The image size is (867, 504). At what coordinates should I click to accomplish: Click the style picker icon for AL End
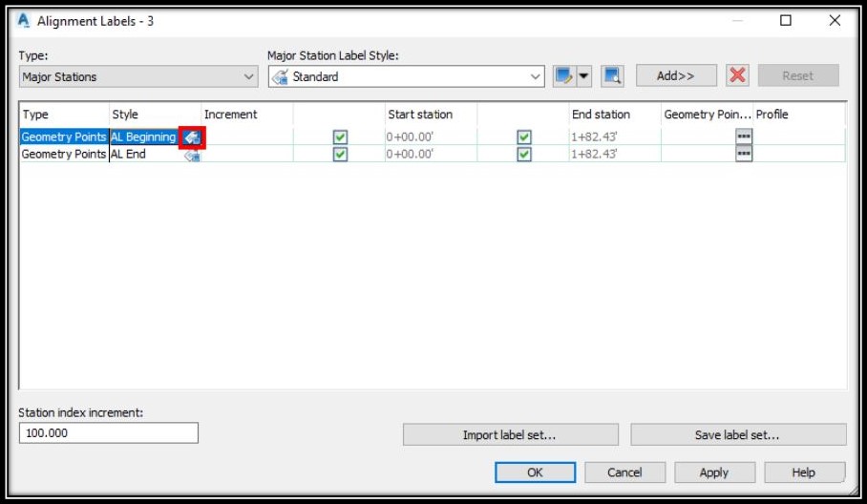click(192, 155)
